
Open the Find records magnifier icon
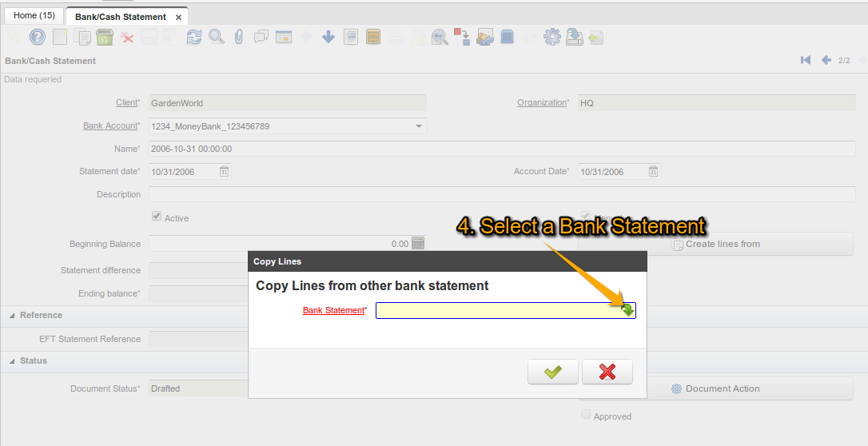(x=217, y=37)
